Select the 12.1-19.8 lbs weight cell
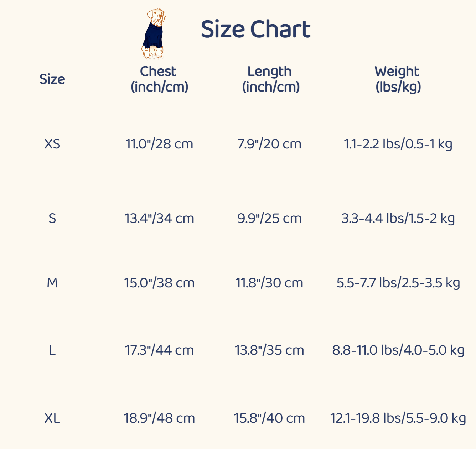 [398, 418]
